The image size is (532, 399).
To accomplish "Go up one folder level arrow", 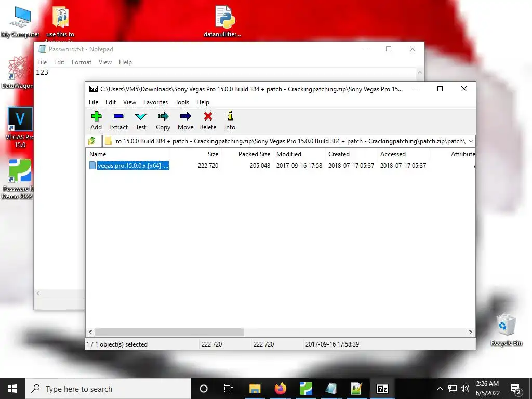I will coord(92,141).
